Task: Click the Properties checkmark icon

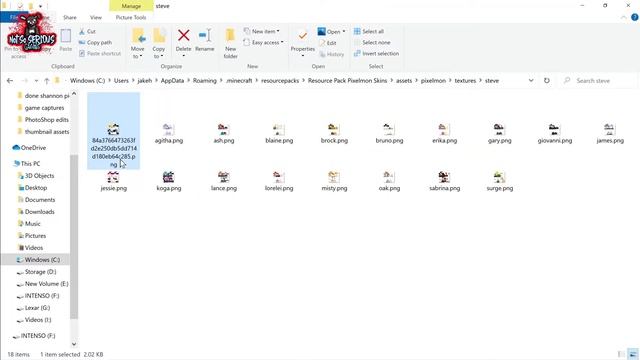Action: pos(302,36)
